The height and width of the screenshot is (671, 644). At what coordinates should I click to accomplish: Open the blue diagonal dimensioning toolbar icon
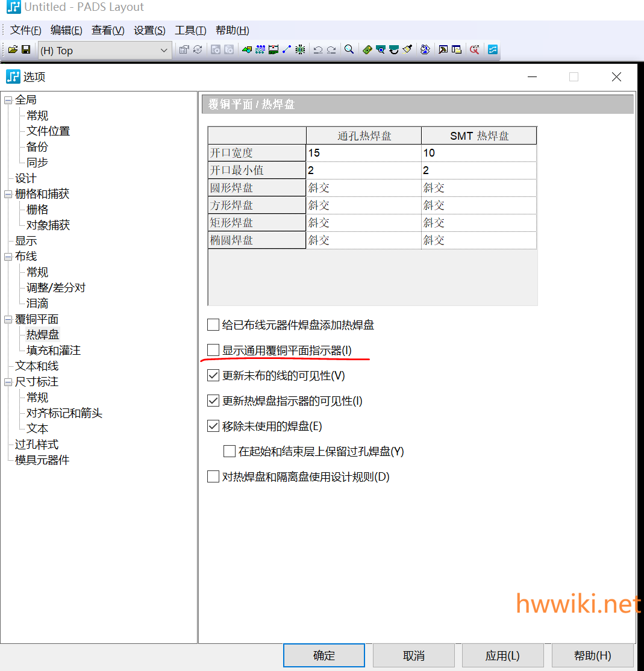287,49
